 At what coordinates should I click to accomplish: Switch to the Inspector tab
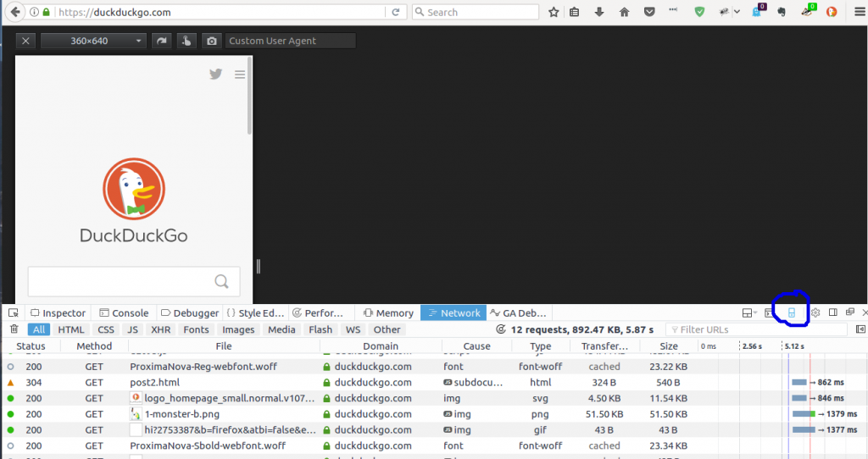pos(58,313)
